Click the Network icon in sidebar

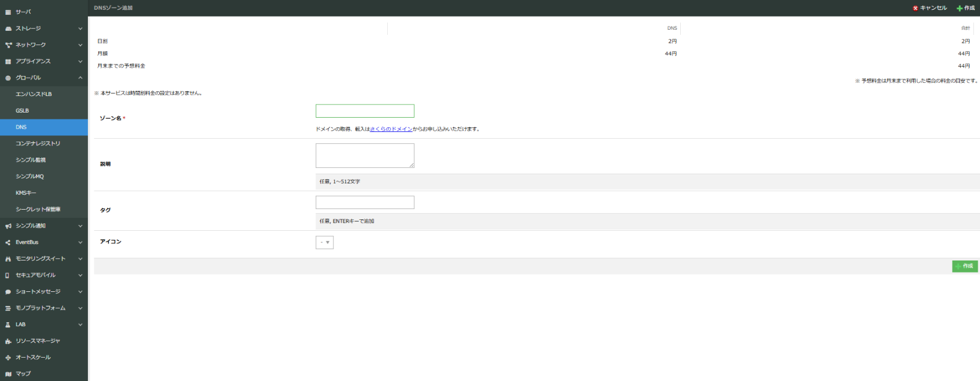tap(8, 45)
